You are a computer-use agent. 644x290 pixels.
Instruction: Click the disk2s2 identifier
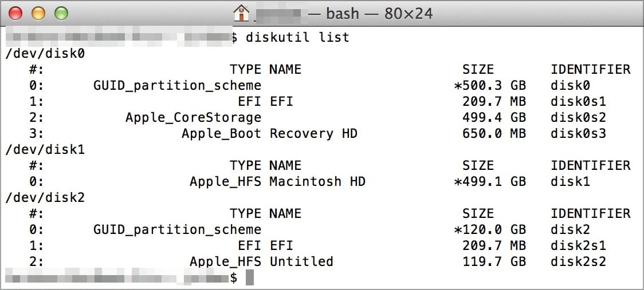578,262
